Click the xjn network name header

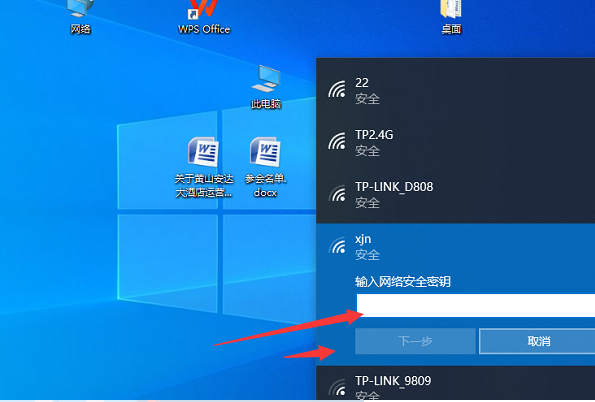click(x=363, y=239)
